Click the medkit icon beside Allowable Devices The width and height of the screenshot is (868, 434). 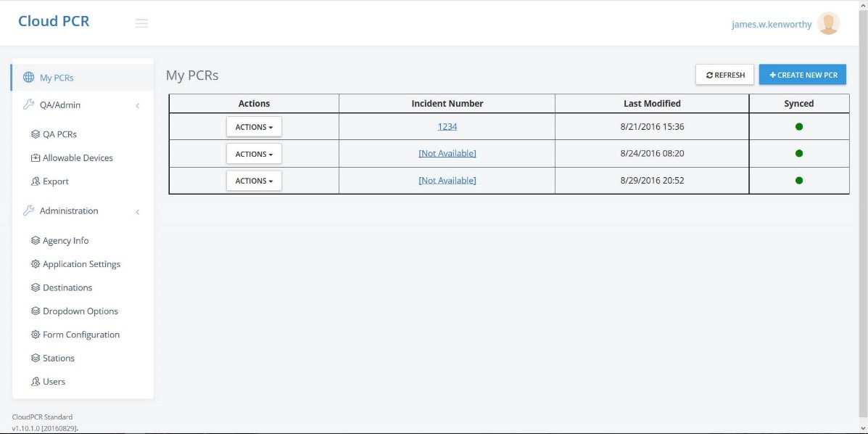coord(36,158)
